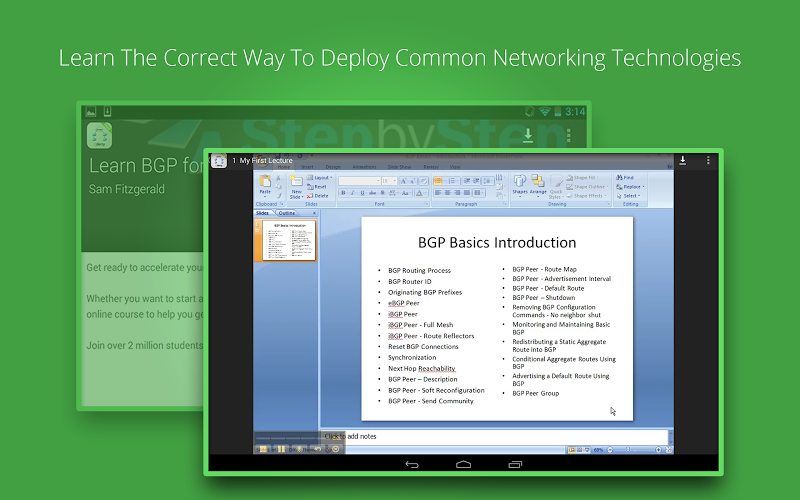This screenshot has width=800, height=500.
Task: Open the Layout dropdown in the Slides group
Action: tap(320, 178)
